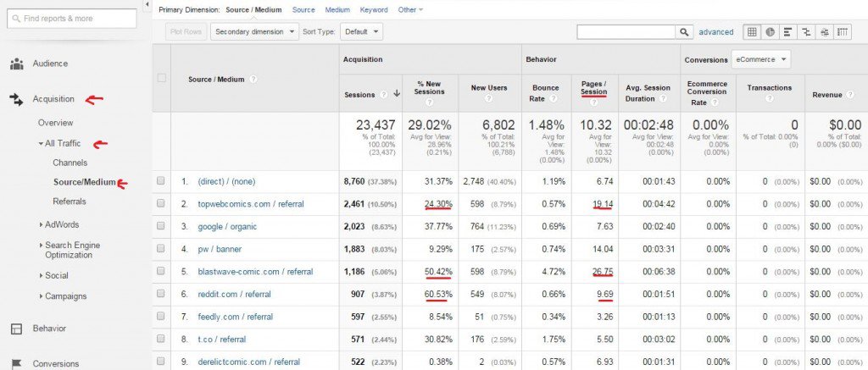This screenshot has width=868, height=370.
Task: Open Channels report in sidebar
Action: pyautogui.click(x=70, y=163)
